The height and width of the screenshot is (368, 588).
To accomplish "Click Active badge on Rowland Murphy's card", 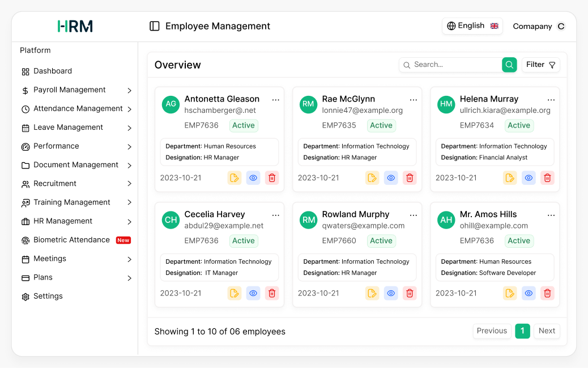I will 381,240.
